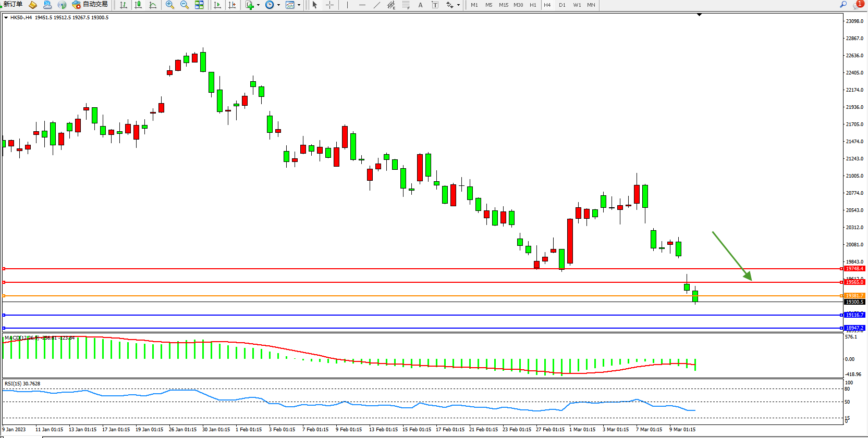Pick the trendline drawing tool
The image size is (868, 438).
click(x=377, y=5)
